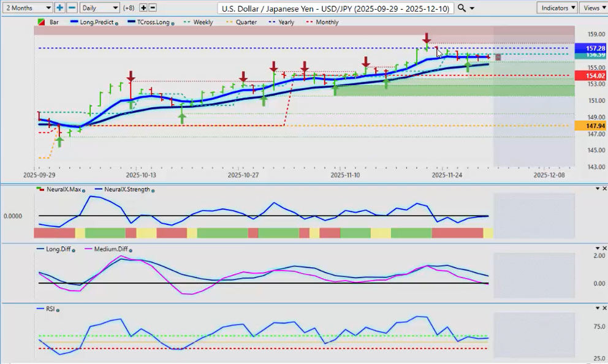
Task: Open the Views menu
Action: pos(593,8)
